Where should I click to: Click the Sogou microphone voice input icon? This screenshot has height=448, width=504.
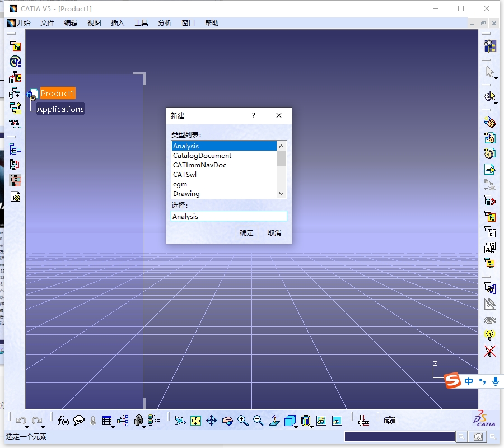496,381
